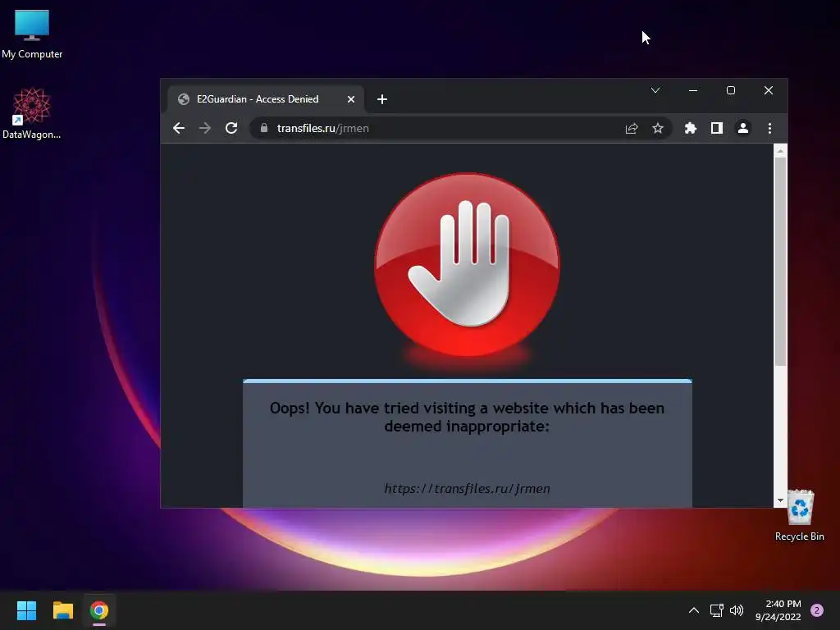Select the E2Guardian - Access Denied tab
840x630 pixels.
tap(267, 99)
